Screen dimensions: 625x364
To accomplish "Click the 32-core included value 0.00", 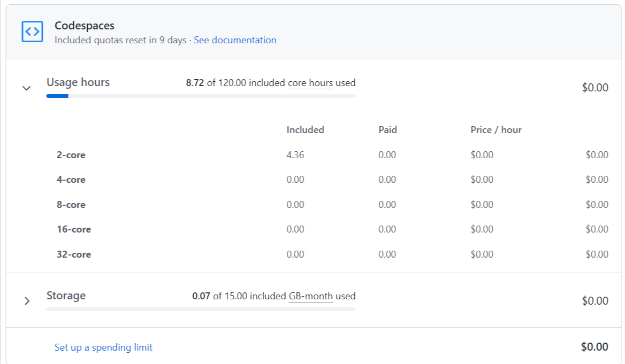I will [295, 254].
